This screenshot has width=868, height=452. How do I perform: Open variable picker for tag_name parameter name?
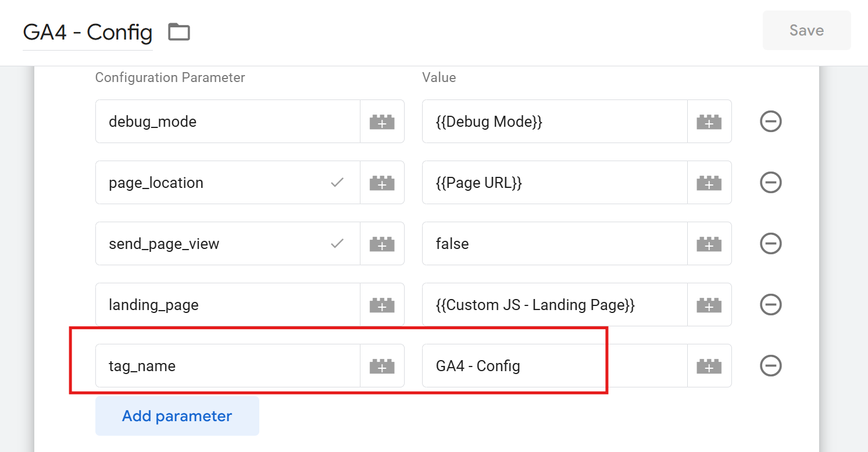pyautogui.click(x=382, y=366)
